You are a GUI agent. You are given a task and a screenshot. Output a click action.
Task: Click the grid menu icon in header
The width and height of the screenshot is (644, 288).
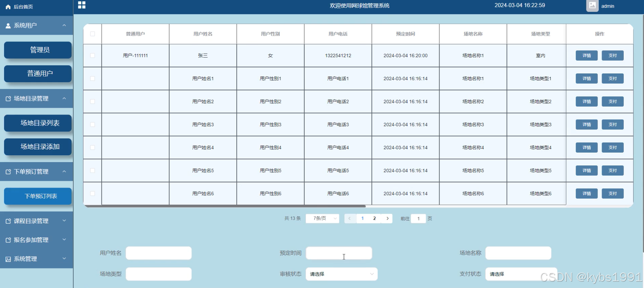point(82,5)
